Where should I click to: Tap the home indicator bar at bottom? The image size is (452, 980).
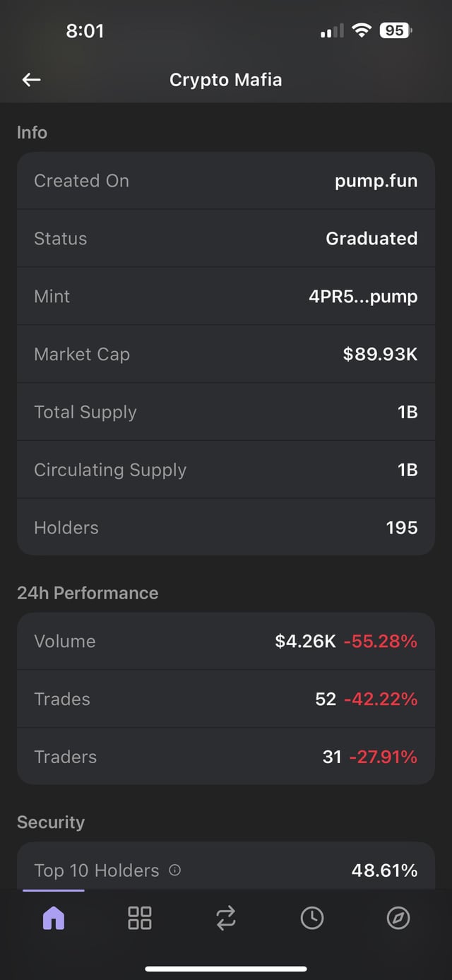pos(226,969)
